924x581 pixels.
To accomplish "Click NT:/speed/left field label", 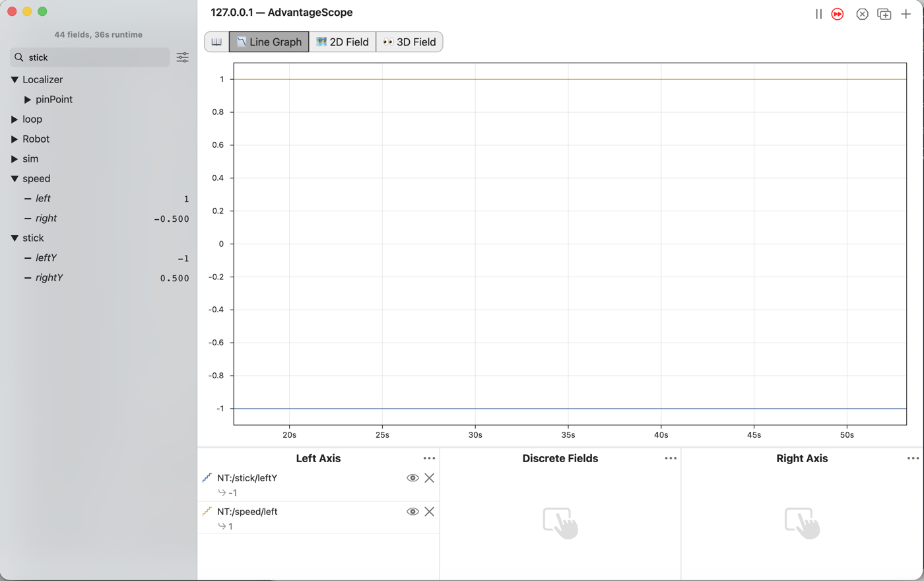I will [x=247, y=512].
